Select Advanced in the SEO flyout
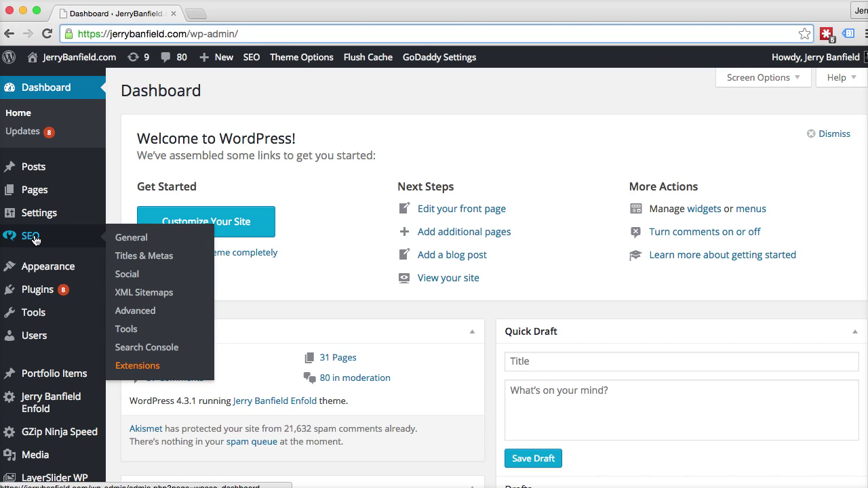The height and width of the screenshot is (488, 868). pyautogui.click(x=136, y=310)
